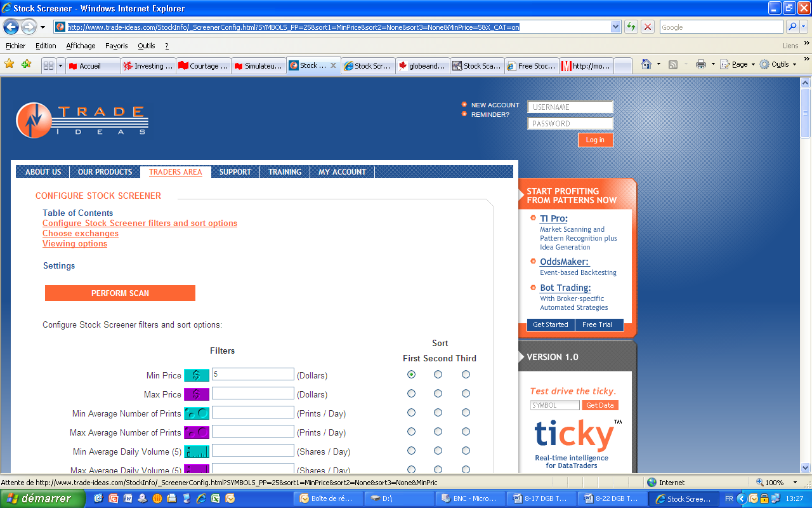Switch to the globeand... browser tab
812x508 pixels.
point(423,65)
